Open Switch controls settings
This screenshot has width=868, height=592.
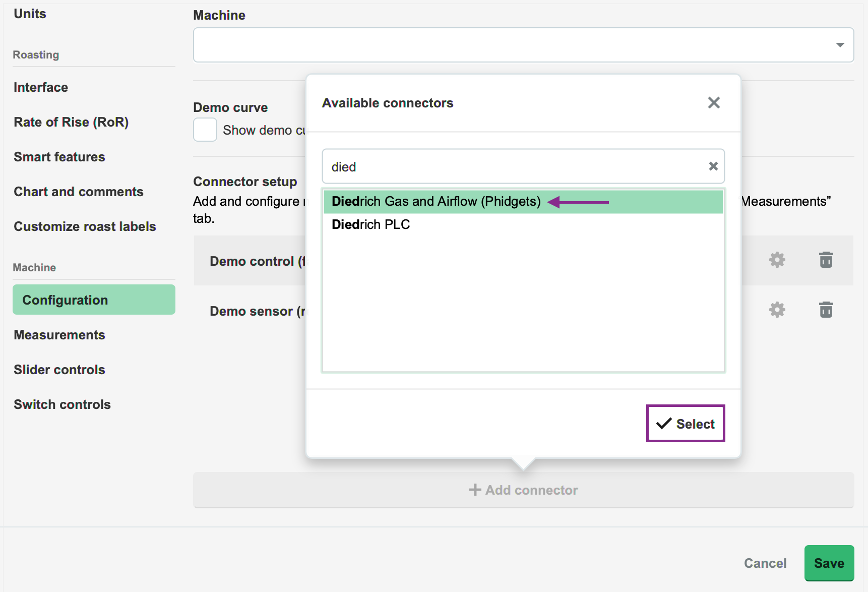click(62, 404)
